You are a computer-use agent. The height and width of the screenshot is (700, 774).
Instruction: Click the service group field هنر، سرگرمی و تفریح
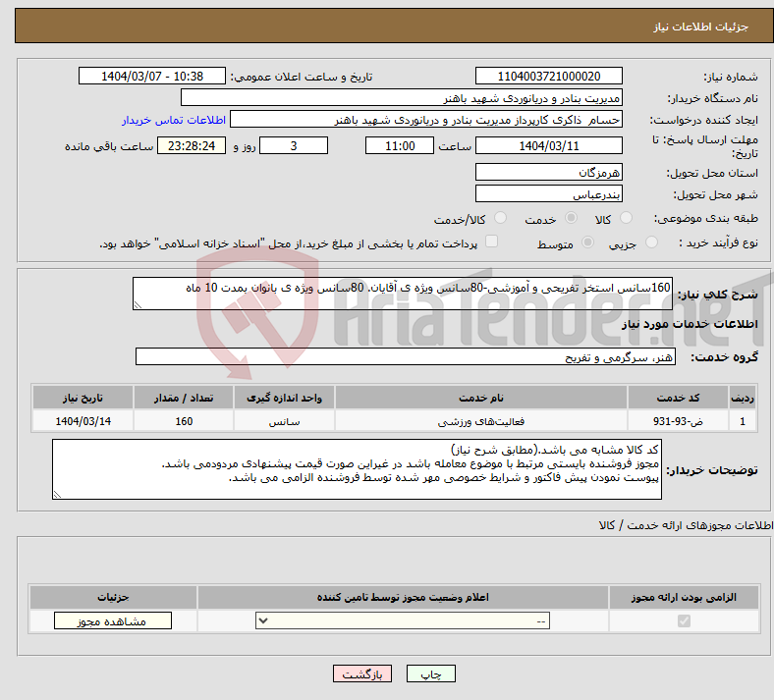406,356
